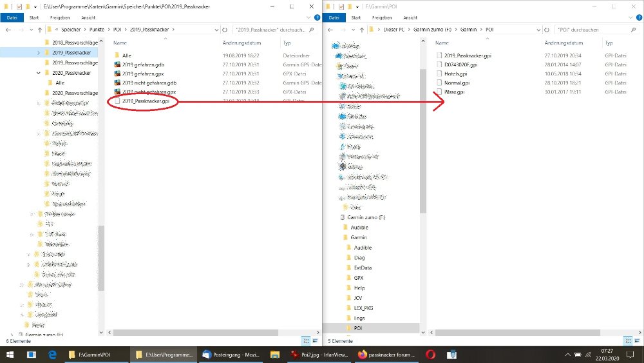Click the refresh button in the right Explorer window
The width and height of the screenshot is (644, 363).
(547, 30)
